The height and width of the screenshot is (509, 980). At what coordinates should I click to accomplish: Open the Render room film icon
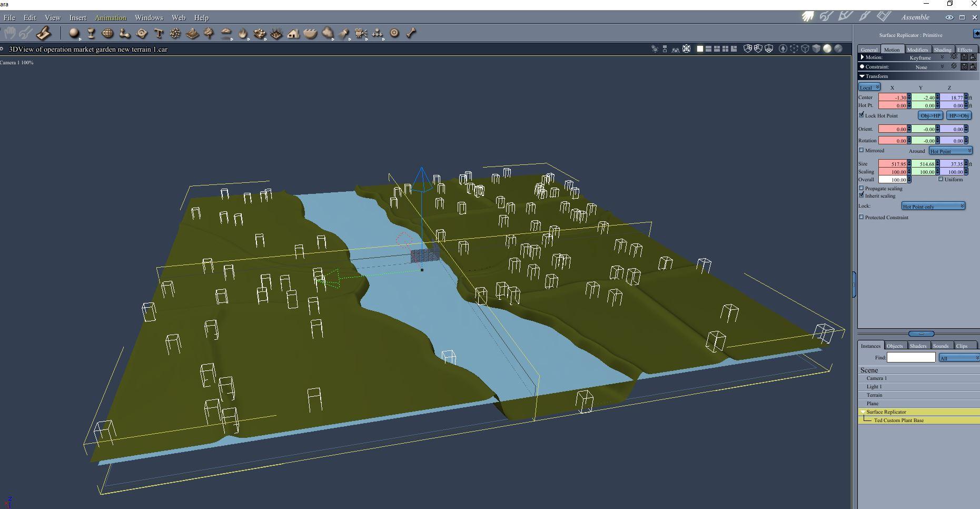[x=884, y=17]
